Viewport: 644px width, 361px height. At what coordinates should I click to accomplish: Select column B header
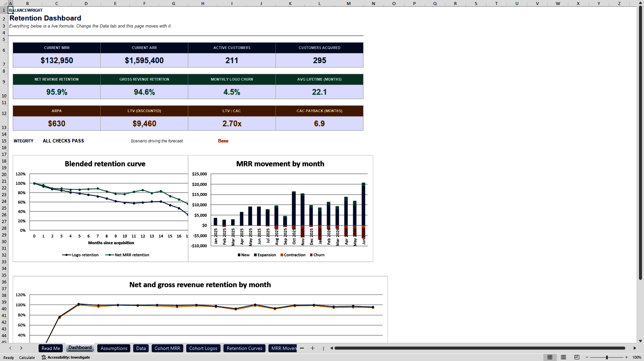[28, 3]
